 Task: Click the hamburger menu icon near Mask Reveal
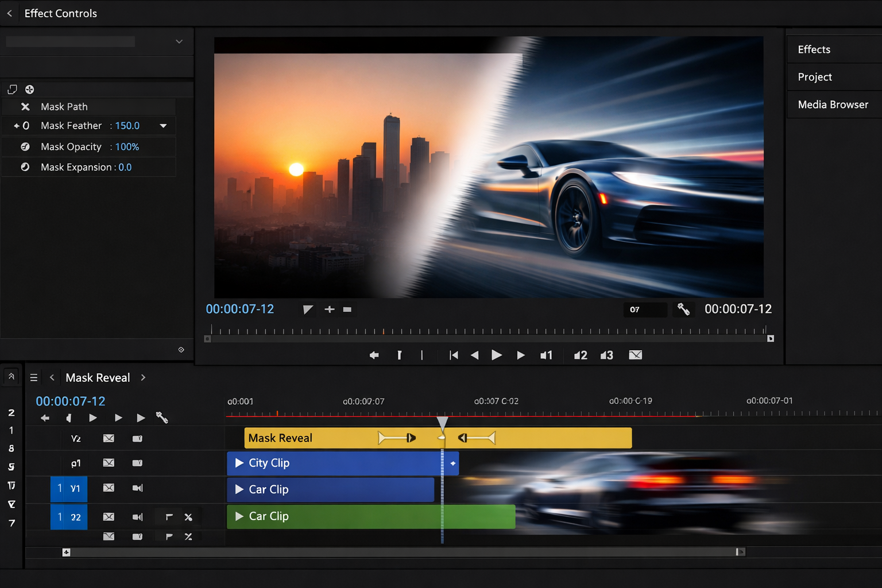pos(34,377)
